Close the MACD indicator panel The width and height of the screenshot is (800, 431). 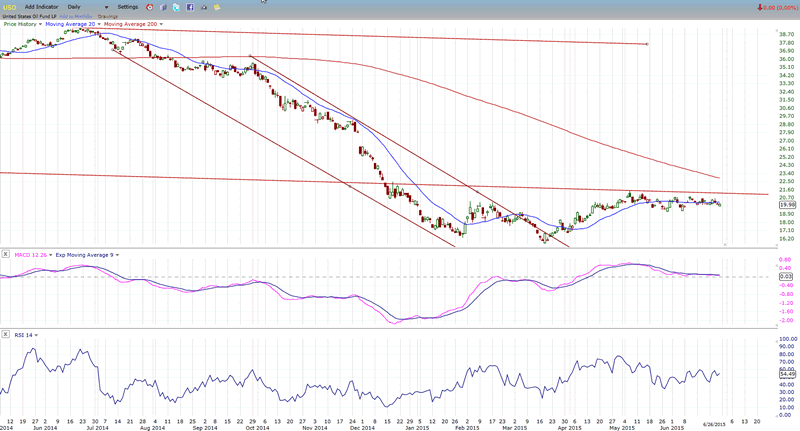tap(6, 254)
